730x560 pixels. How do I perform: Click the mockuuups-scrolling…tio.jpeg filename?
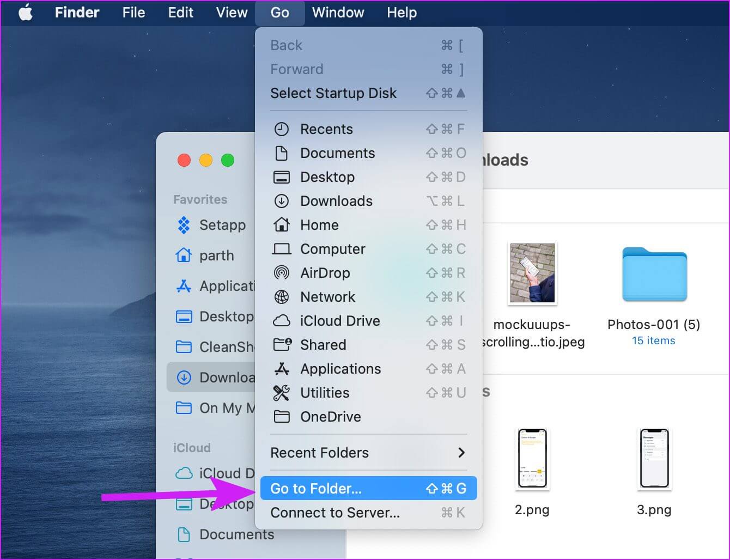(x=532, y=333)
